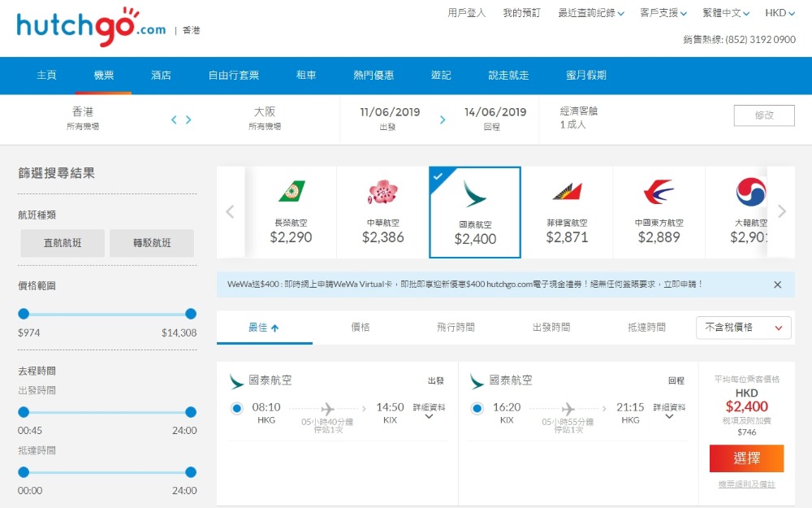Open the 機票 navigation item

(x=104, y=75)
